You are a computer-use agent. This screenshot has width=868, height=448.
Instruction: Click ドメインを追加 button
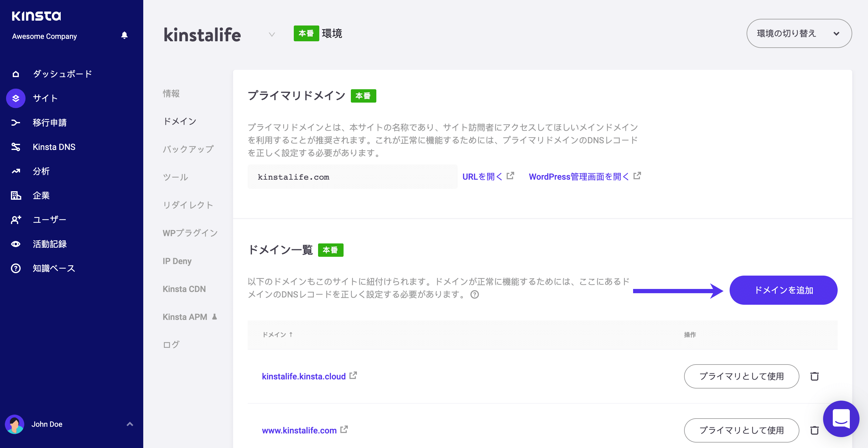tap(783, 290)
